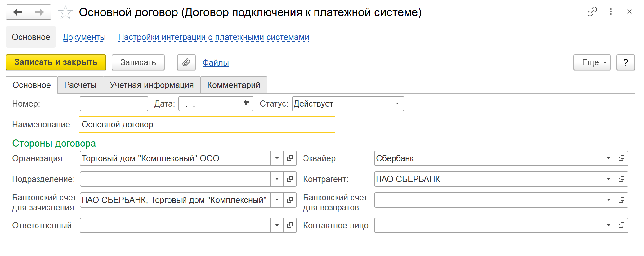This screenshot has height=256, width=644.
Task: Open the Эквайер Сбербанк record card
Action: [x=622, y=158]
